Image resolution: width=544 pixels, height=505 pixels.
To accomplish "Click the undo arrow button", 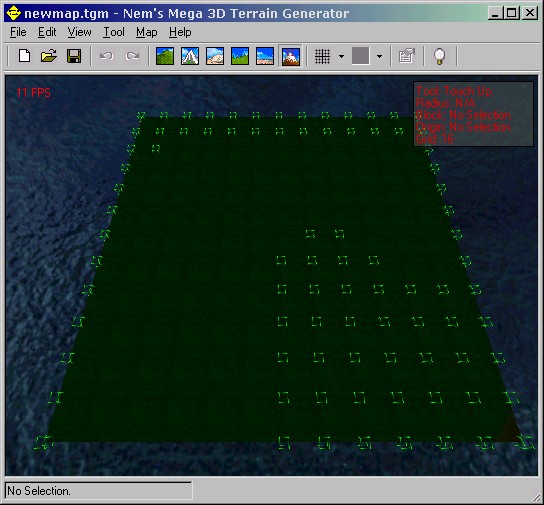I will (107, 56).
